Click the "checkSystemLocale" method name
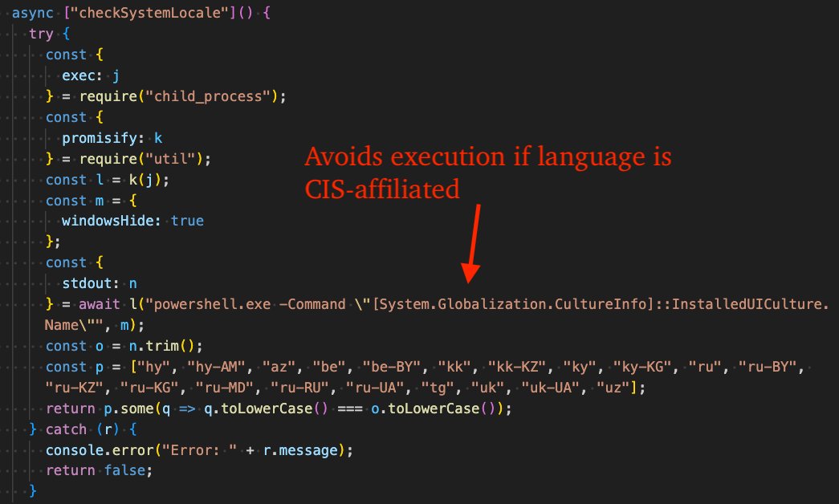The height and width of the screenshot is (504, 839). 150,13
